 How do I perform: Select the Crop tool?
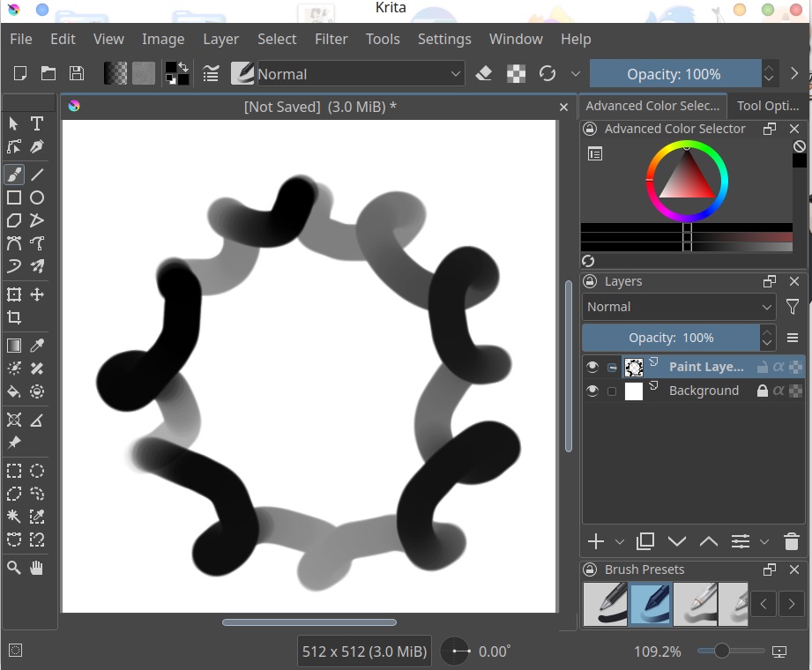14,317
